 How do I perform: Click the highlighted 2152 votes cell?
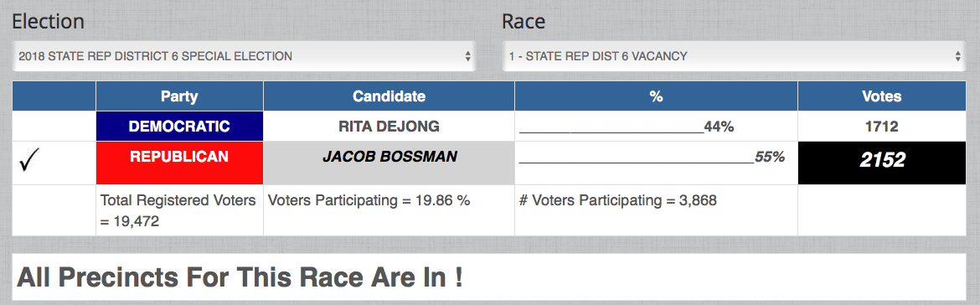[x=882, y=163]
